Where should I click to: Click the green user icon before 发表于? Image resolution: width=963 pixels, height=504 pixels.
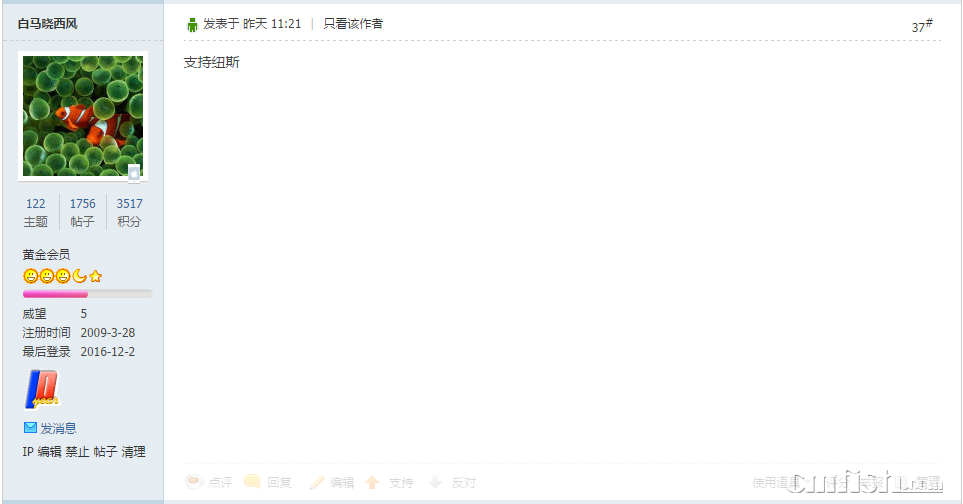click(x=192, y=25)
